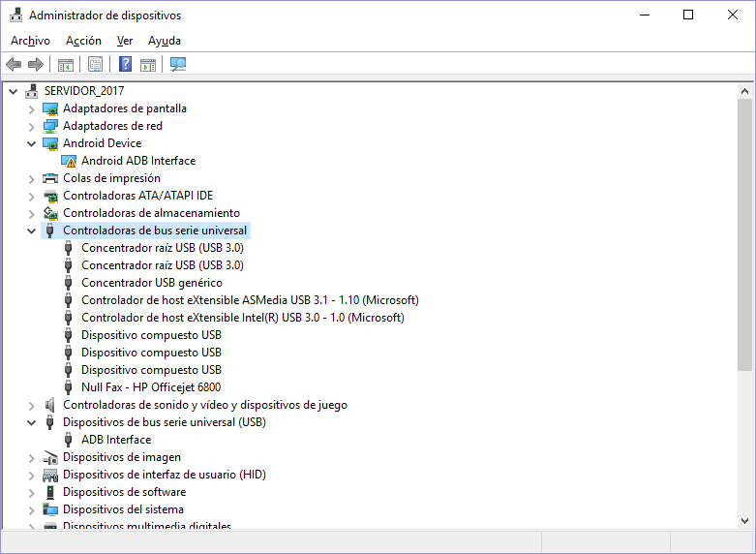Viewport: 756px width, 554px height.
Task: Select Controlador de host eXtensible ASMedia USB 3.1
Action: pyautogui.click(x=250, y=300)
